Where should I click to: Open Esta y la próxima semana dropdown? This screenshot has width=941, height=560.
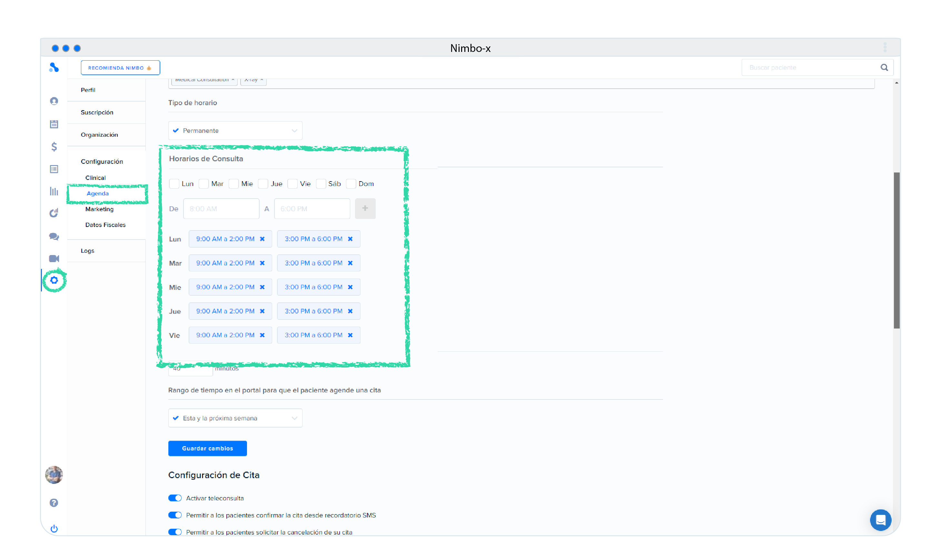(x=235, y=418)
